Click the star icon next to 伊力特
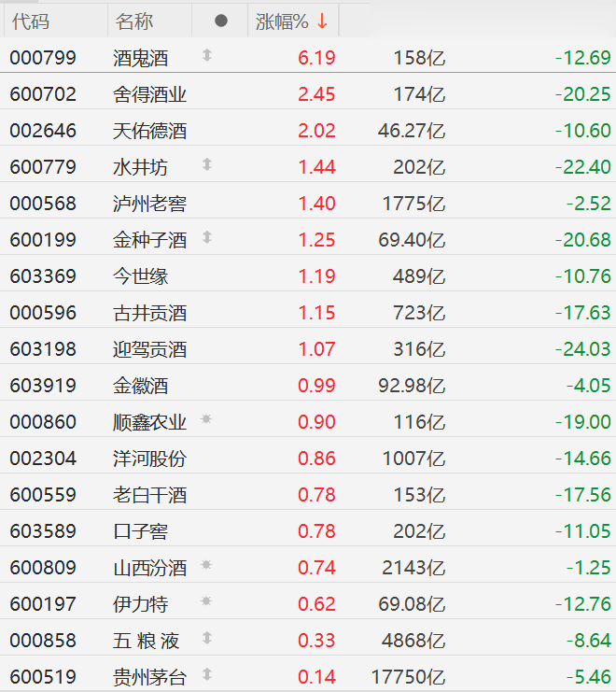 (206, 601)
